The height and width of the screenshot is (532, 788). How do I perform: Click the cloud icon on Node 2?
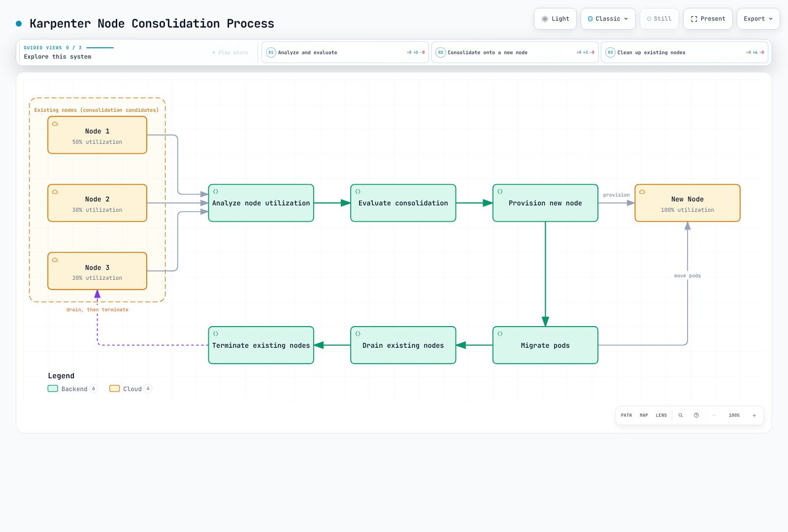point(55,192)
